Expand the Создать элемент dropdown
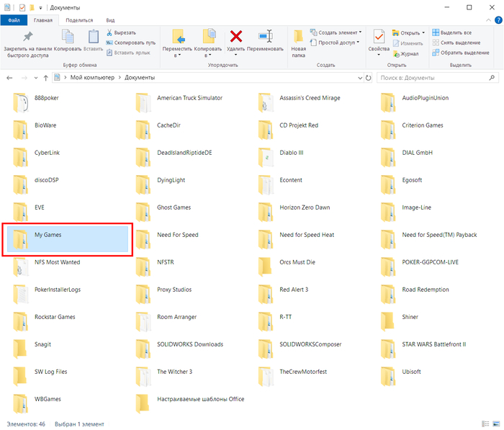The image size is (504, 430). point(335,32)
